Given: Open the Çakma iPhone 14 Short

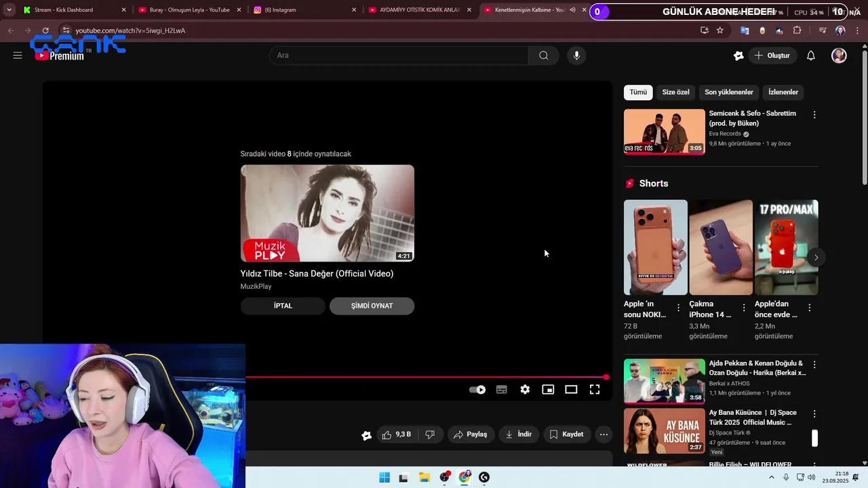Looking at the screenshot, I should click(721, 247).
